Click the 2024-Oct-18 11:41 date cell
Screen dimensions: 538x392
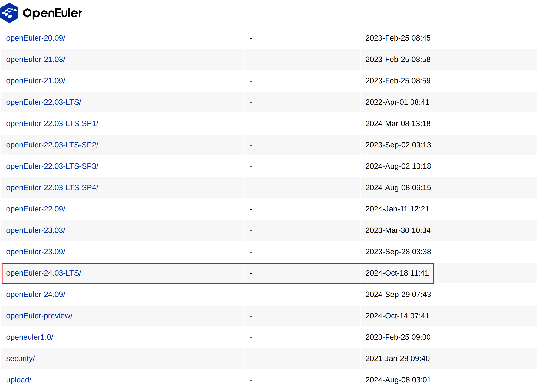397,273
